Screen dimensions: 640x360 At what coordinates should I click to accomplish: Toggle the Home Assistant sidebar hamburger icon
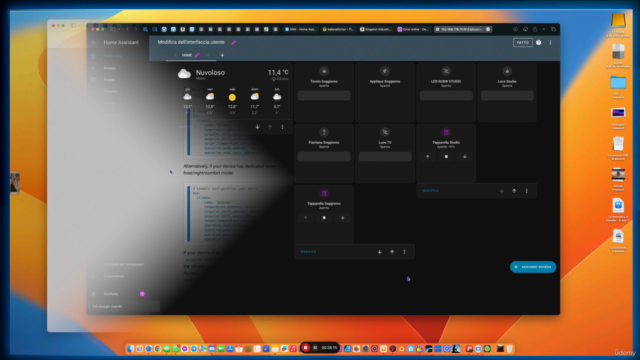(93, 42)
